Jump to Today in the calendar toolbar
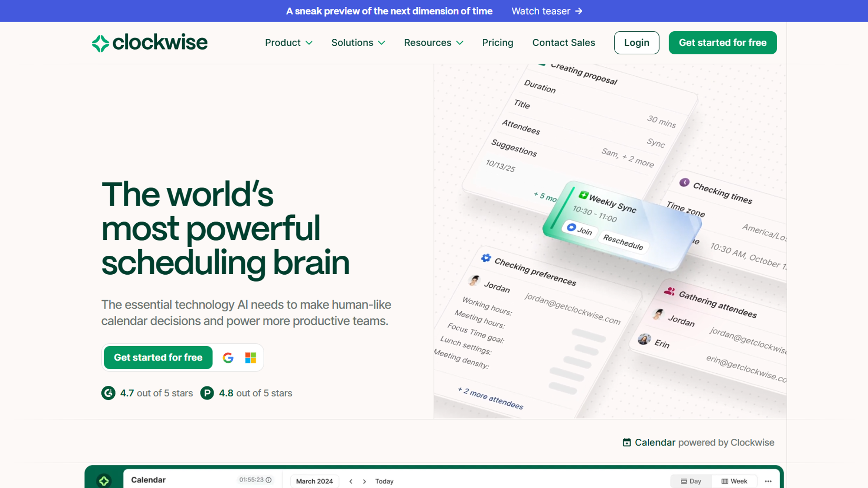The image size is (868, 488). pyautogui.click(x=384, y=481)
